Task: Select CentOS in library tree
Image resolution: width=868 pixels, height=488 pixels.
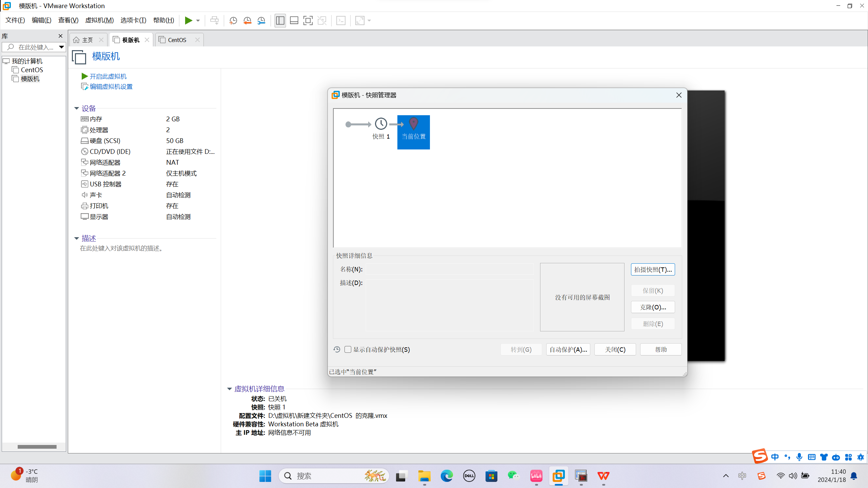Action: coord(32,70)
